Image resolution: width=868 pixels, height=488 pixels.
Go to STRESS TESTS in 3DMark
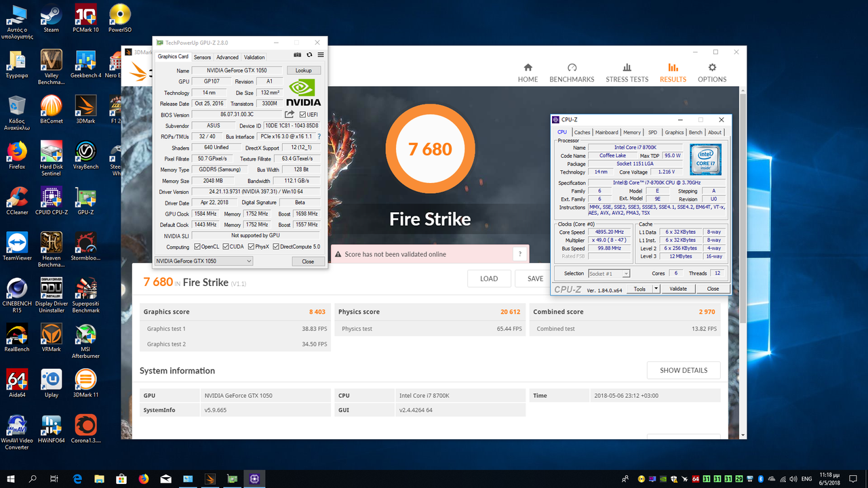tap(627, 73)
